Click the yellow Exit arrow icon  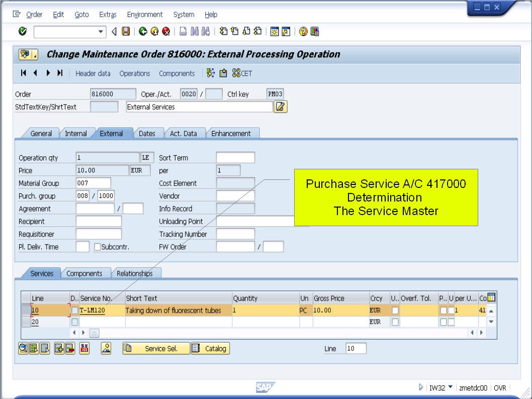(154, 32)
